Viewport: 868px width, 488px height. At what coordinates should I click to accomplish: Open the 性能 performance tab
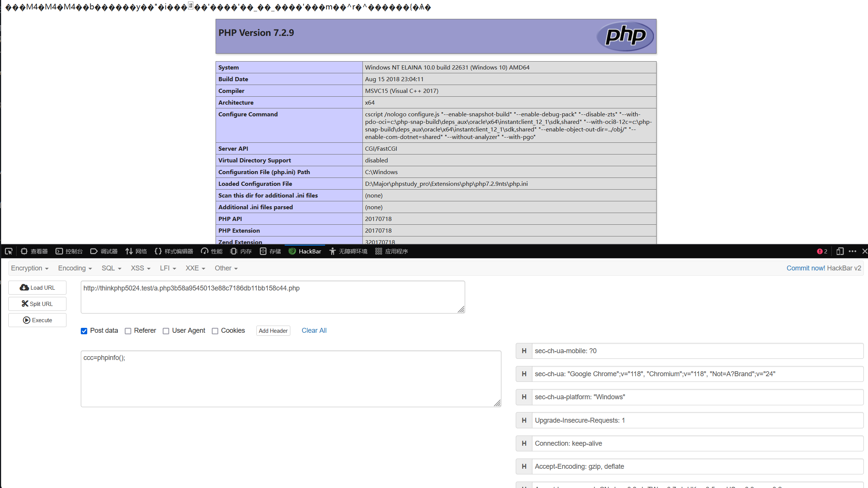coord(212,251)
